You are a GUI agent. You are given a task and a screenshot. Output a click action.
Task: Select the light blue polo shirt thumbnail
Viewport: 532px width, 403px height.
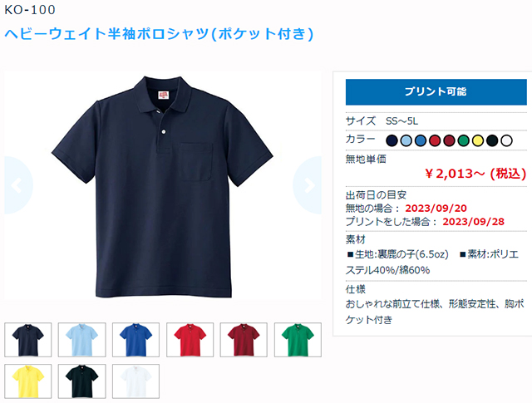(x=81, y=340)
